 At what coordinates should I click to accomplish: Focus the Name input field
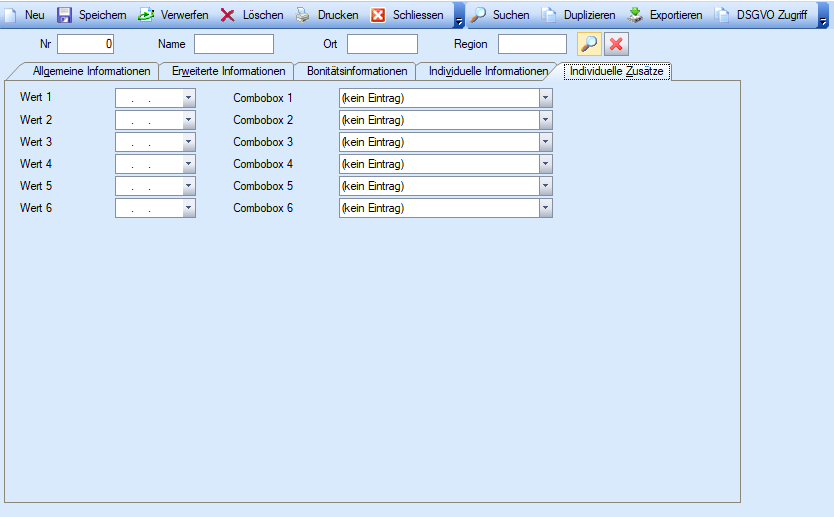coord(234,44)
